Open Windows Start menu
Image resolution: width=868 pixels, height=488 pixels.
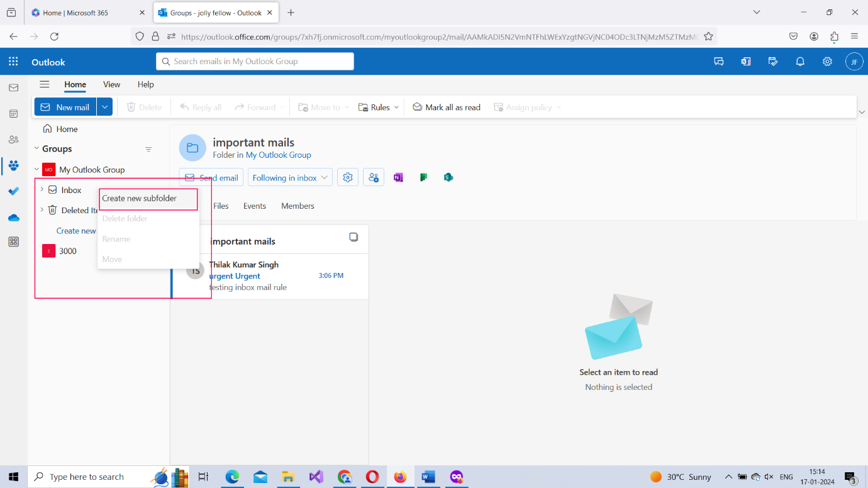click(x=13, y=477)
